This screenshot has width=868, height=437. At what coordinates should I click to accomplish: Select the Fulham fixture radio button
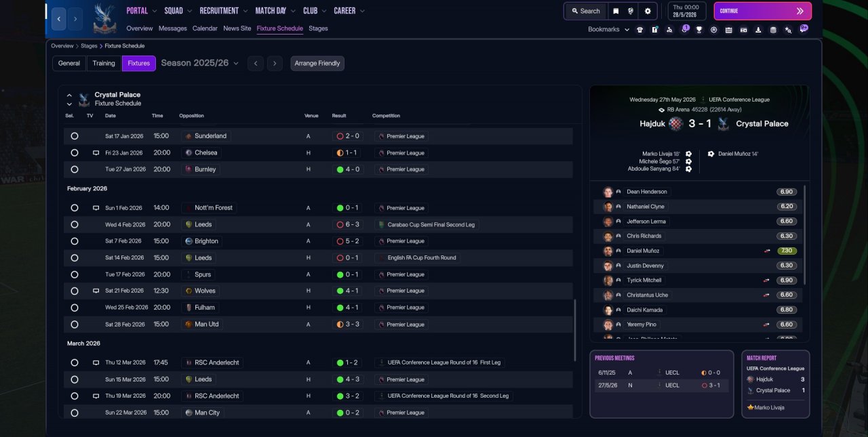[75, 308]
